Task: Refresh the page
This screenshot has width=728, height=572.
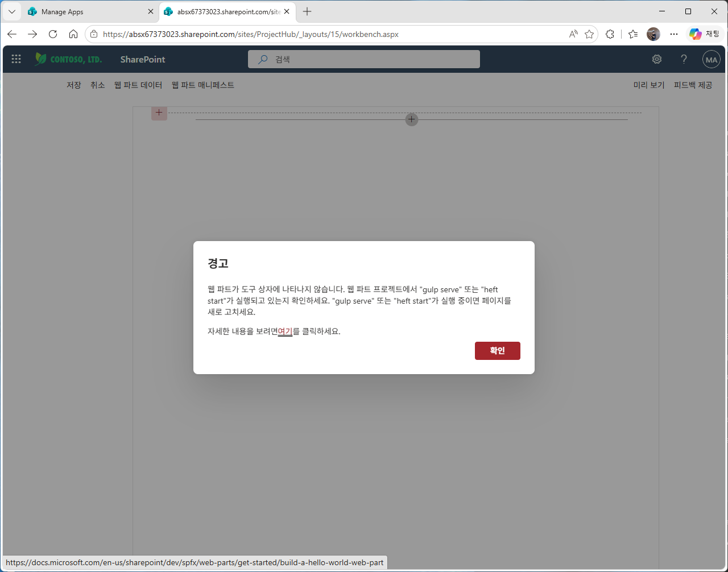Action: tap(53, 34)
